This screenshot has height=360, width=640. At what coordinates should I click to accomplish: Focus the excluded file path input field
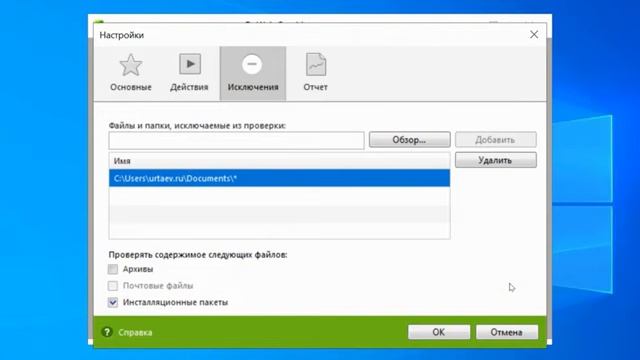[x=236, y=140]
